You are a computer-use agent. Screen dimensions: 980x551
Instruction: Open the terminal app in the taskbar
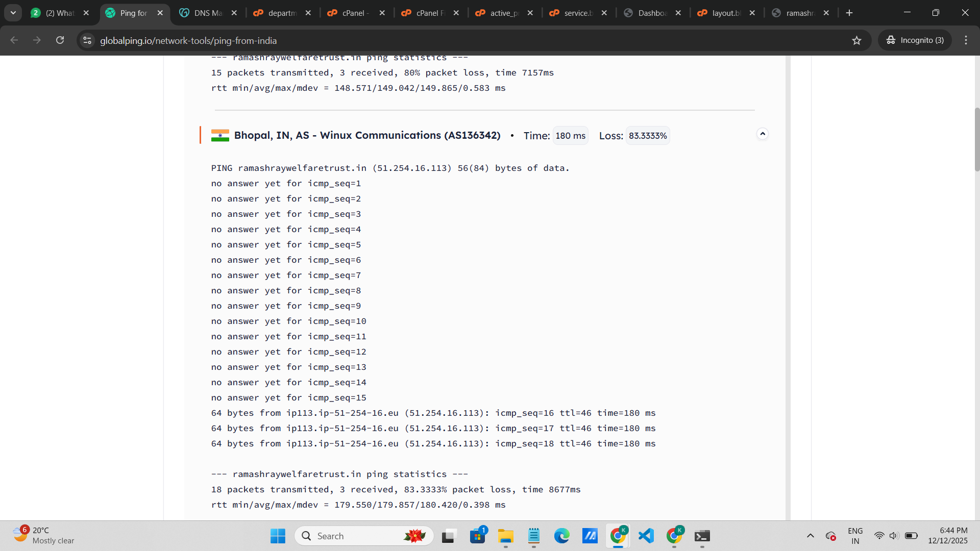(x=702, y=536)
